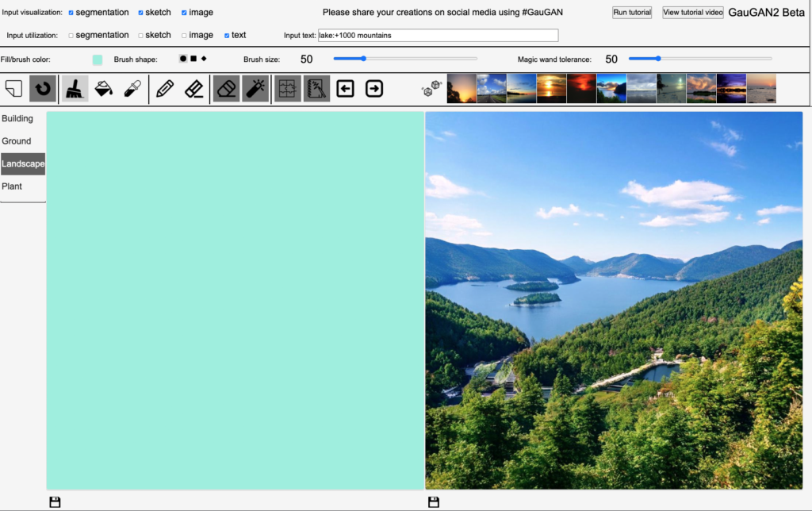The width and height of the screenshot is (812, 511).
Task: Click the GauGAN2 Beta title text
Action: point(767,13)
